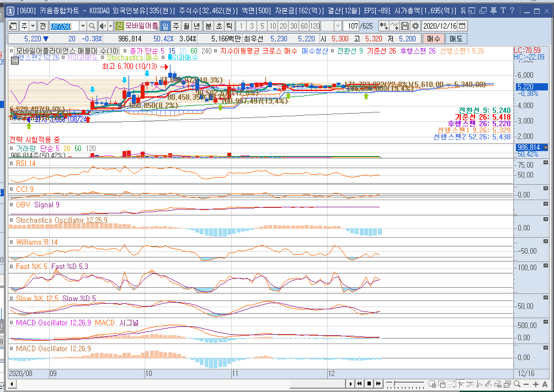The image size is (554, 392).
Task: Click the 전 button in toolbar
Action: point(42,26)
